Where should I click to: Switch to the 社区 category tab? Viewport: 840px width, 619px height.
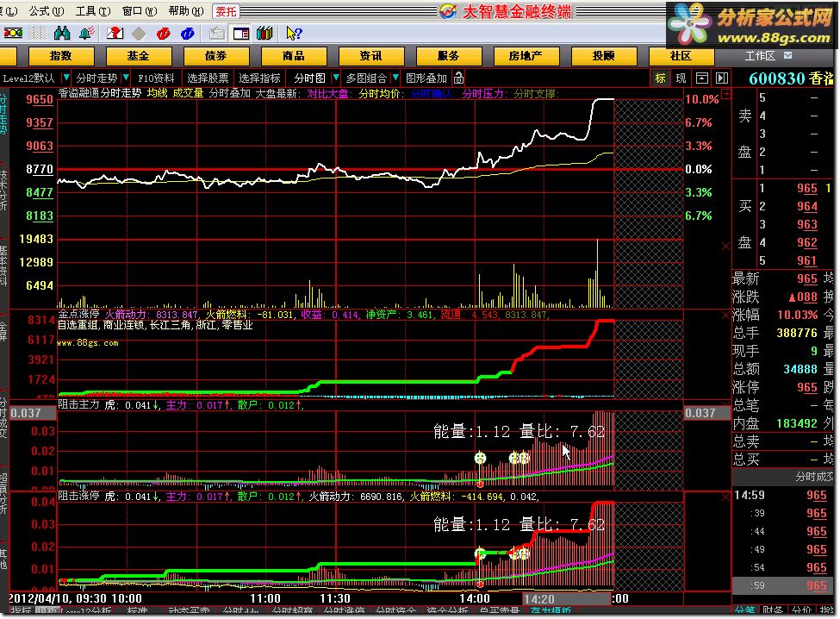point(681,56)
